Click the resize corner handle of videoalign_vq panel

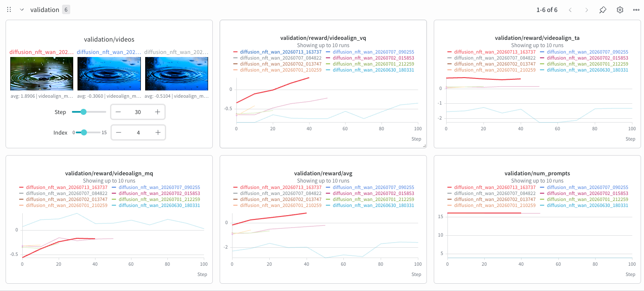tap(424, 146)
